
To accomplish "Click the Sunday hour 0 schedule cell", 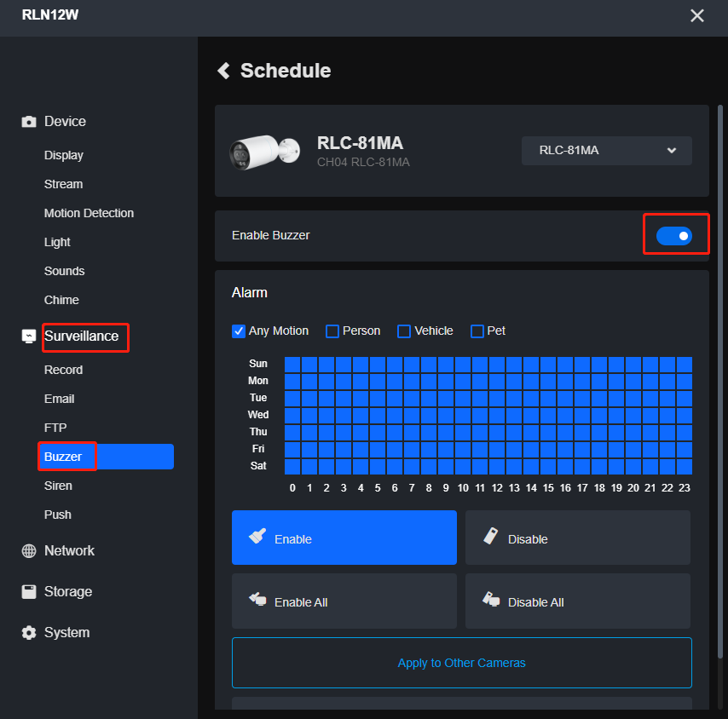I will 292,365.
